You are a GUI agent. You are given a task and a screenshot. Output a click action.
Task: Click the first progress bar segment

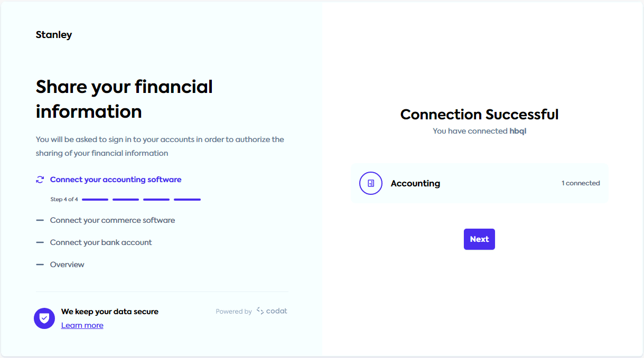95,199
